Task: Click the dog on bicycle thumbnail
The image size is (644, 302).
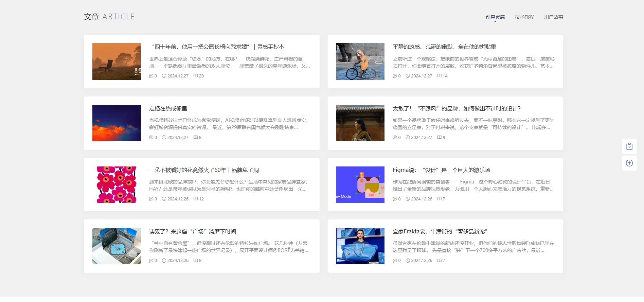Action: (x=360, y=61)
